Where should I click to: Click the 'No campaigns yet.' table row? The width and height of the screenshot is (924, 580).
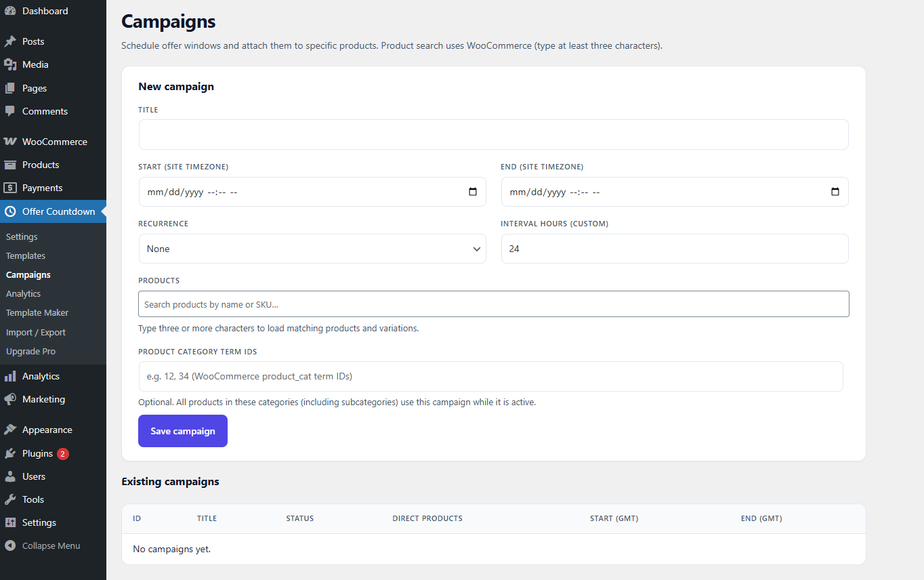point(493,549)
